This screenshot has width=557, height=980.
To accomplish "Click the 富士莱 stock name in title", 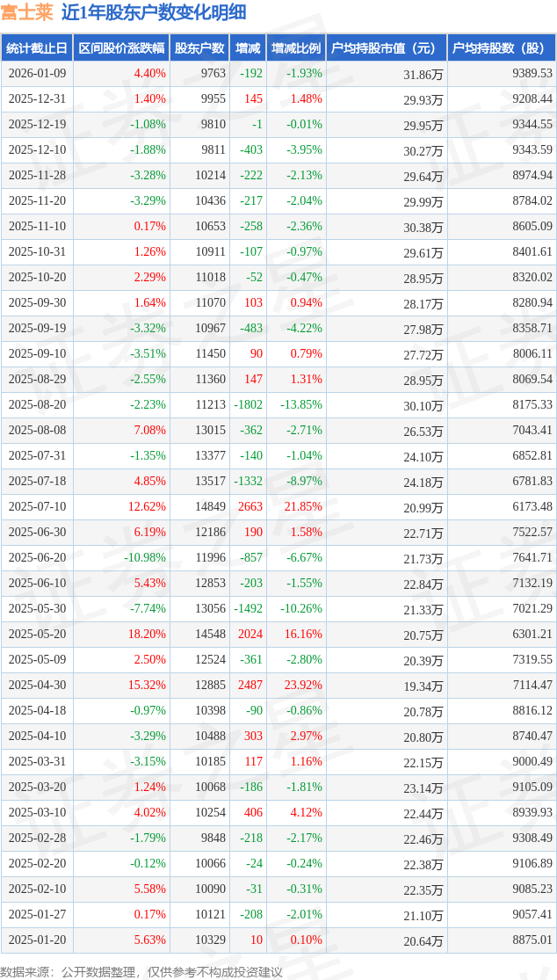I will click(x=26, y=12).
